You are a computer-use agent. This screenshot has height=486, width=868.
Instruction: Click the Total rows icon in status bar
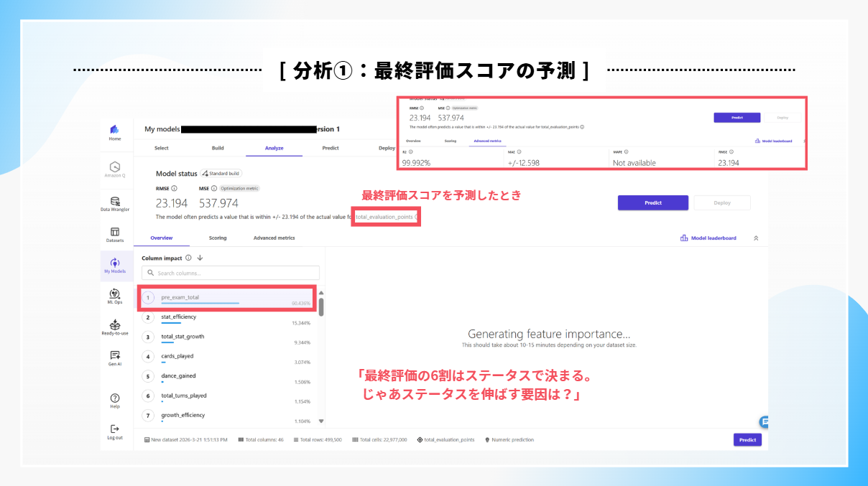click(296, 439)
